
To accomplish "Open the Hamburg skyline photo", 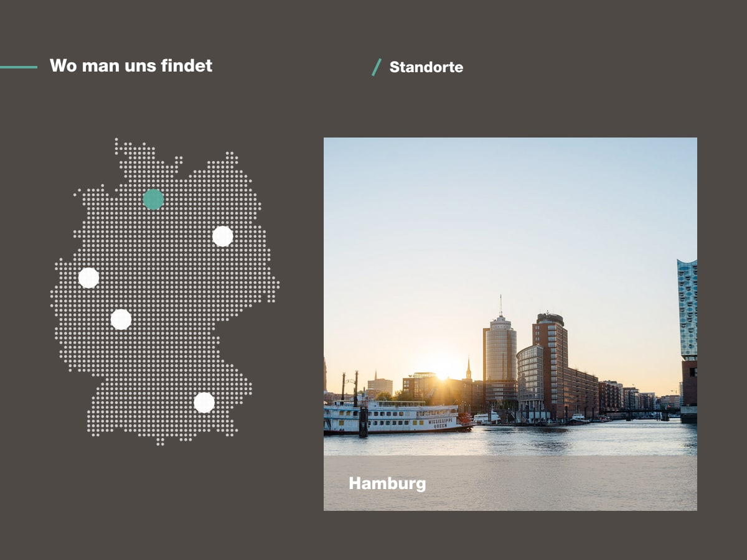I will 510,324.
